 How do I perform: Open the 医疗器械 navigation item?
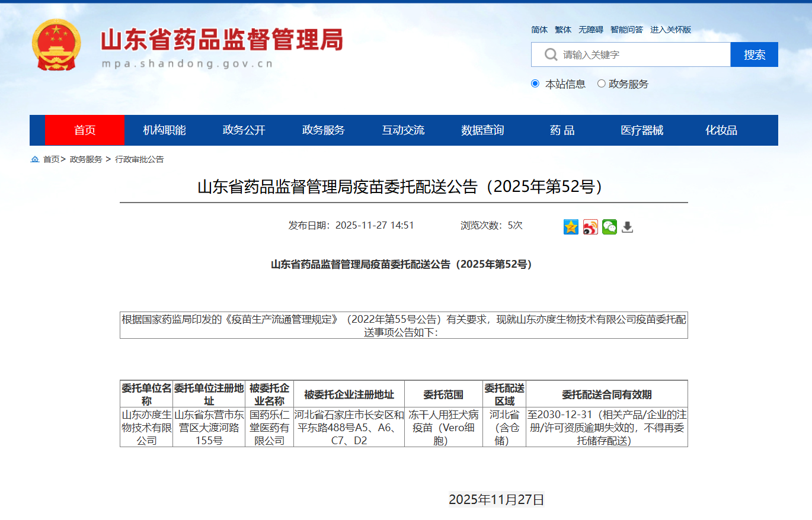pyautogui.click(x=642, y=130)
